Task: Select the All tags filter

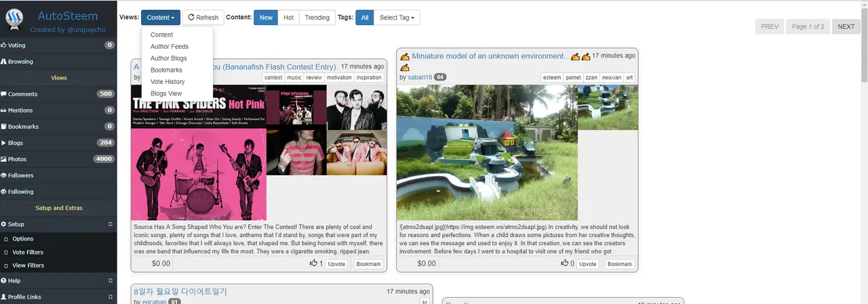Action: click(364, 18)
